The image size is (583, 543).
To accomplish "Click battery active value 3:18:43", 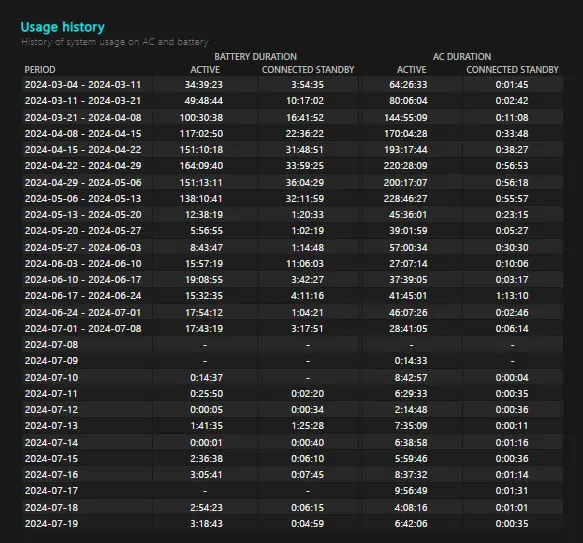I will click(x=206, y=524).
